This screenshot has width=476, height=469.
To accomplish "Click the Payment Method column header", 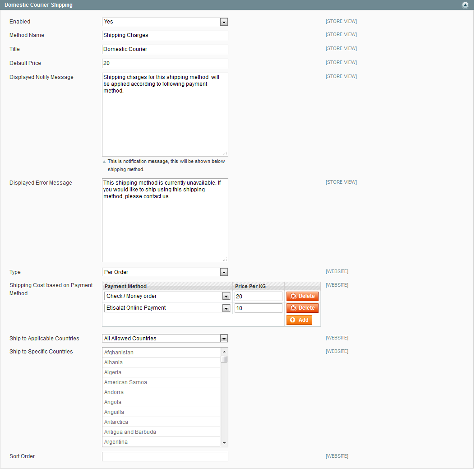I will [167, 286].
